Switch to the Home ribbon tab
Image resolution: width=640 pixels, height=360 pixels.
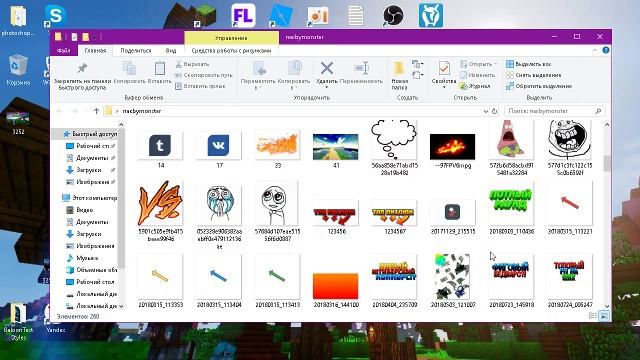tap(95, 51)
